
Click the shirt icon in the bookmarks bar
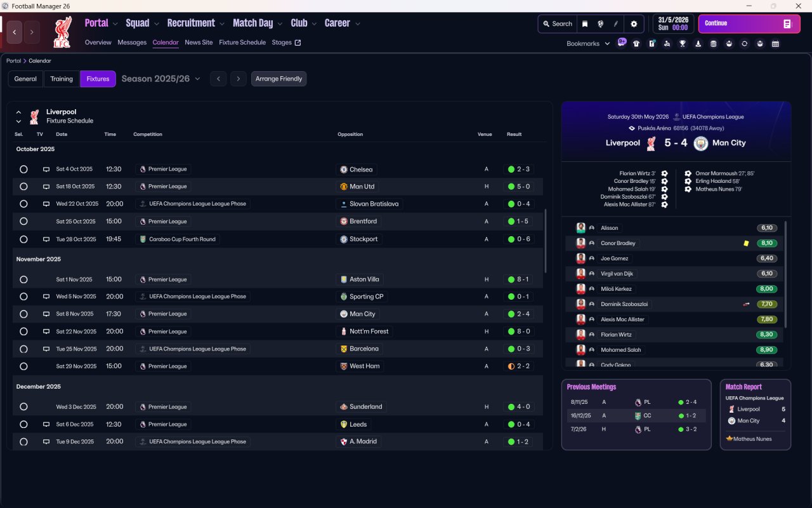click(x=636, y=44)
